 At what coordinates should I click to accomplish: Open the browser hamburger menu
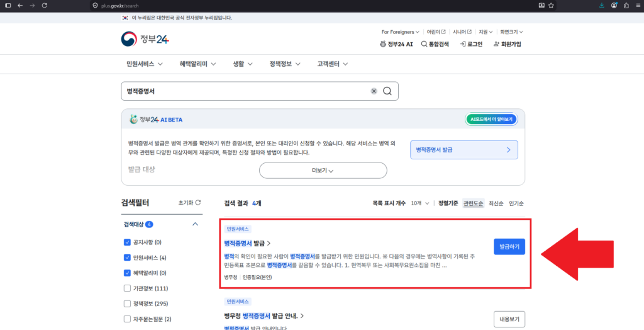(638, 5)
